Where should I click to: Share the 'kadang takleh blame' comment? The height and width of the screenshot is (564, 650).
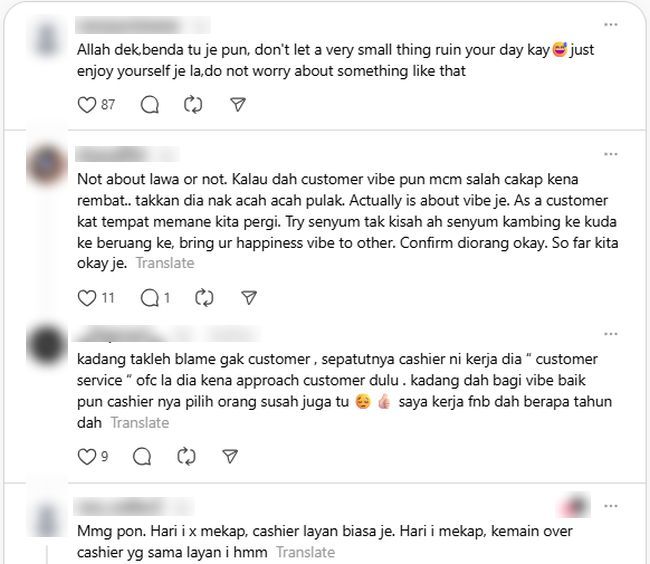point(230,457)
